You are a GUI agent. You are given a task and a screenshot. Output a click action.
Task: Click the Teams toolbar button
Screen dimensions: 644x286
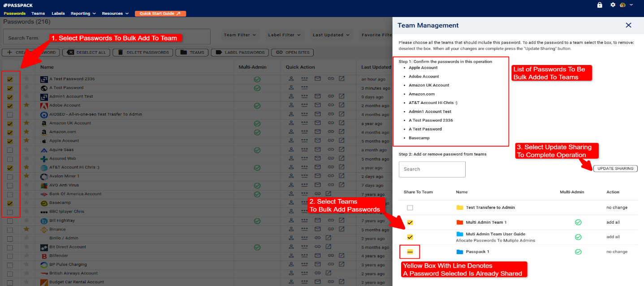click(x=192, y=52)
